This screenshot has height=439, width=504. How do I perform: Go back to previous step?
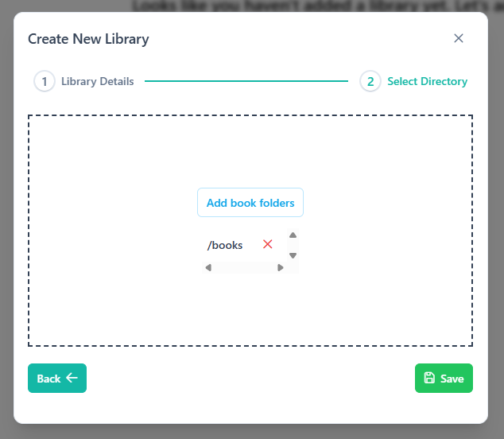point(57,379)
